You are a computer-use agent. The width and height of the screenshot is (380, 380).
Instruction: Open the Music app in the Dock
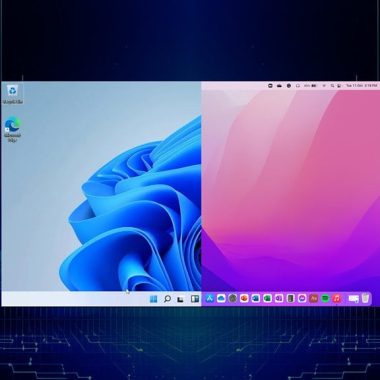coord(337,298)
